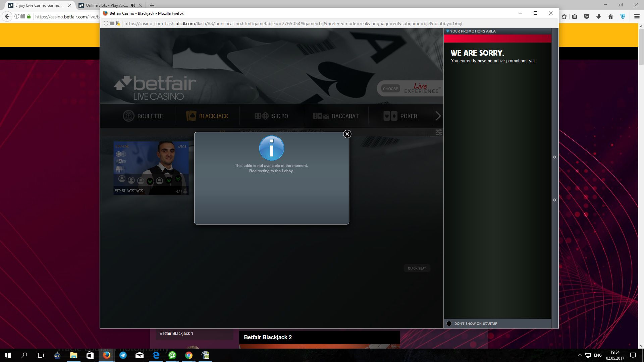Collapse promotions panel using upper double arrow

555,157
